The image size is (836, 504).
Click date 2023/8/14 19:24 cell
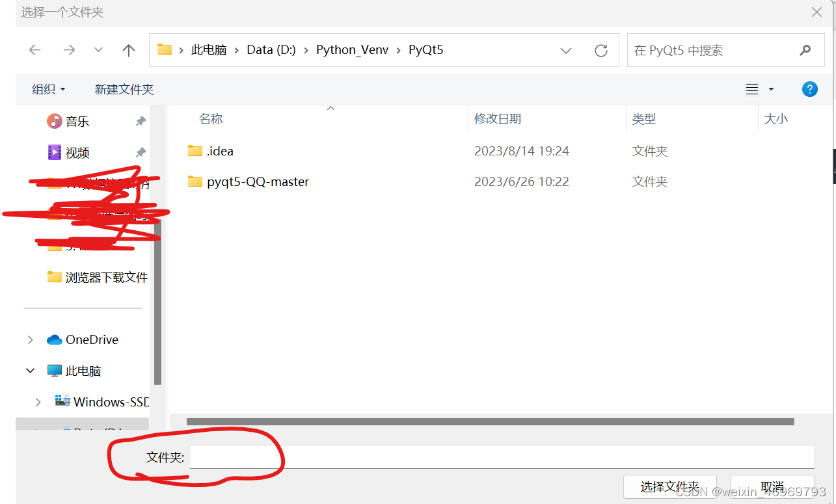[522, 151]
